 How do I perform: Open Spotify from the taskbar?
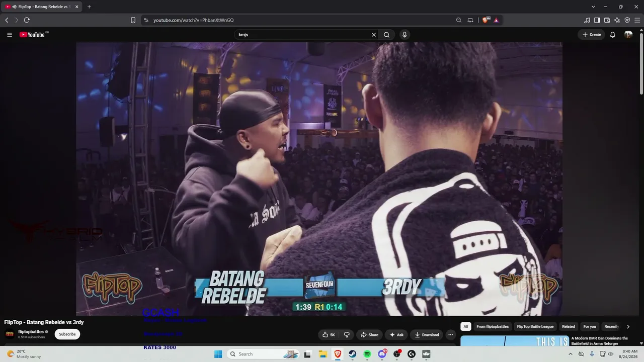pos(367,354)
